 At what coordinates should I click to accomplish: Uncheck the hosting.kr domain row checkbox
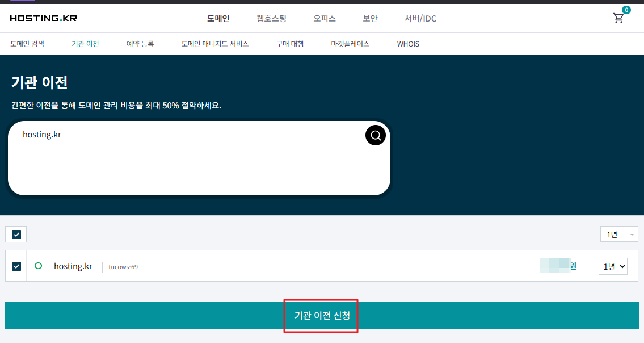(16, 266)
